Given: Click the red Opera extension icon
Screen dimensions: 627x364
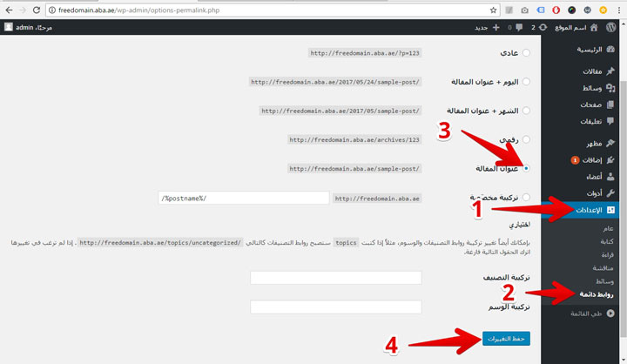Looking at the screenshot, I should tap(556, 10).
